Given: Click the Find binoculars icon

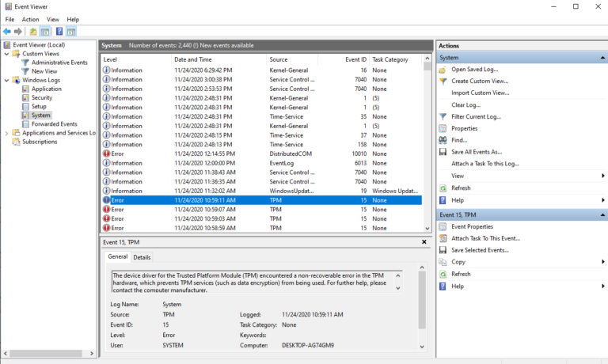Looking at the screenshot, I should 443,140.
